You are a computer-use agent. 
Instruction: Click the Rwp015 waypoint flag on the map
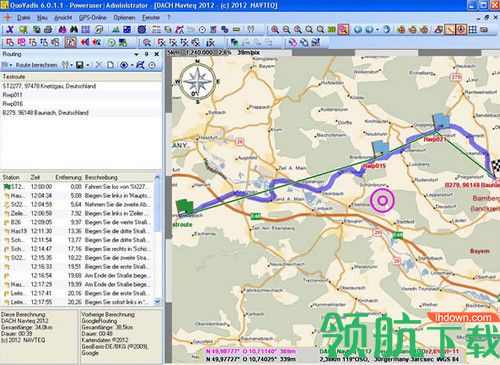(380, 149)
